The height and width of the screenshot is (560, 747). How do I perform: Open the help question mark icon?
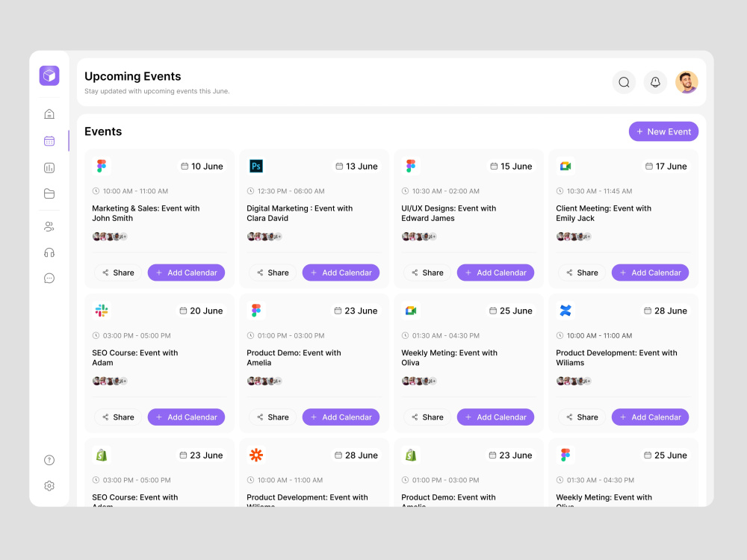click(49, 460)
